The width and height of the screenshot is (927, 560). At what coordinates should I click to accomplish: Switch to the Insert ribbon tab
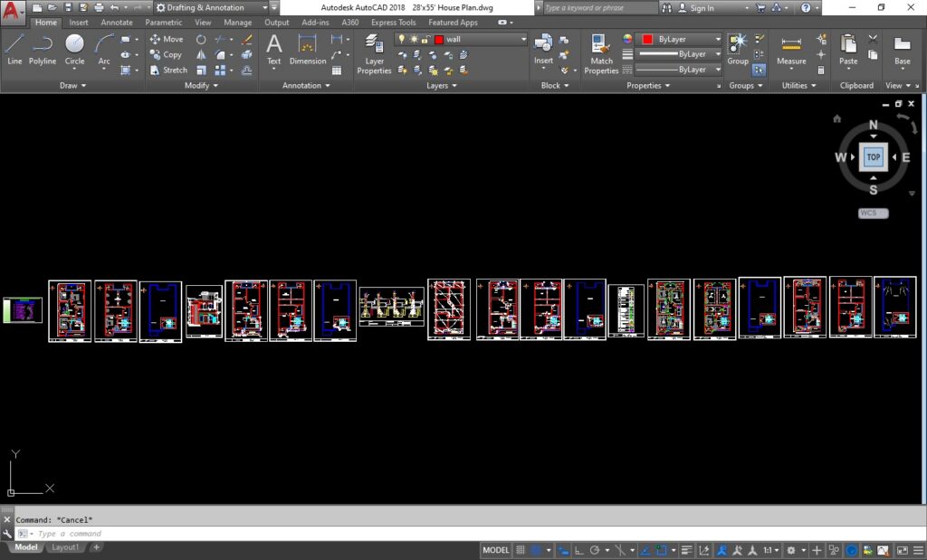79,23
